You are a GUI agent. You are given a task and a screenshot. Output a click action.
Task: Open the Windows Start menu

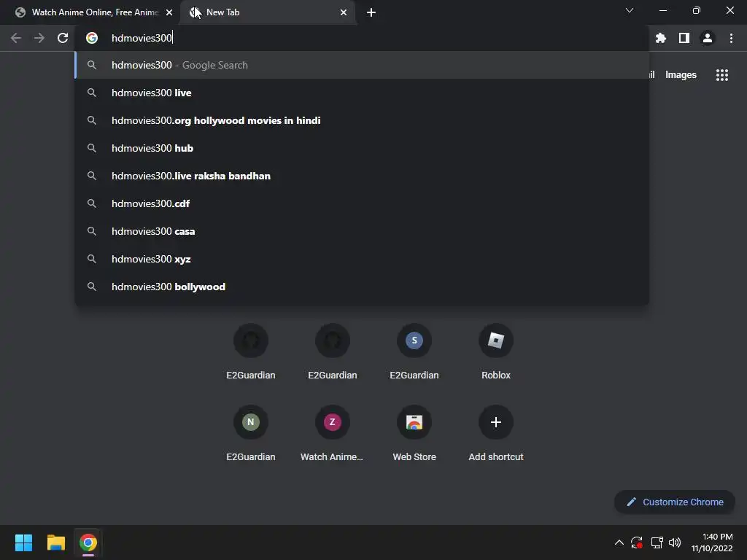23,542
